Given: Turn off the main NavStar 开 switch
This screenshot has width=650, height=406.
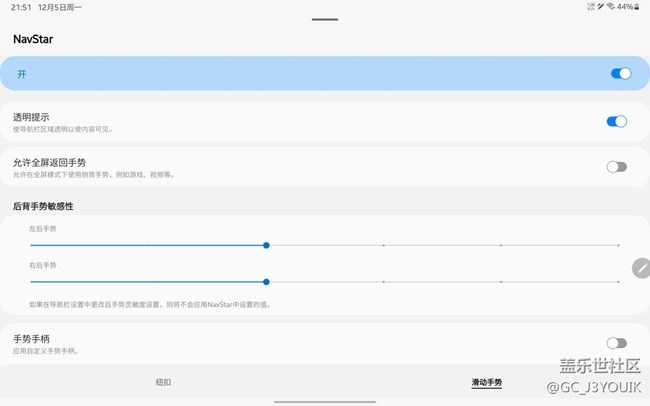Looking at the screenshot, I should (x=621, y=73).
